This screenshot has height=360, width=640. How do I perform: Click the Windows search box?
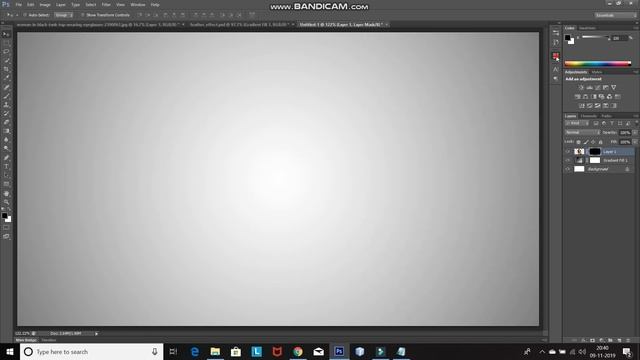coord(91,351)
